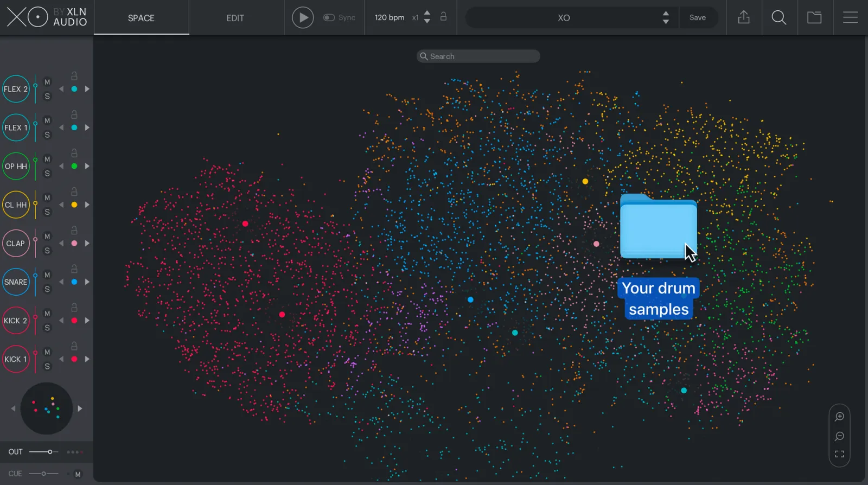Lock the OP HH sample
This screenshot has height=485, width=868.
pos(74,153)
